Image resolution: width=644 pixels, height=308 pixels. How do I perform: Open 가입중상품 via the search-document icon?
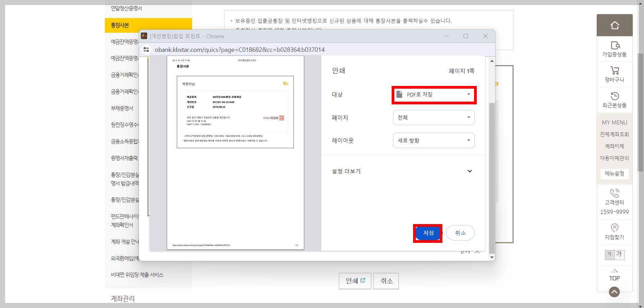[614, 46]
